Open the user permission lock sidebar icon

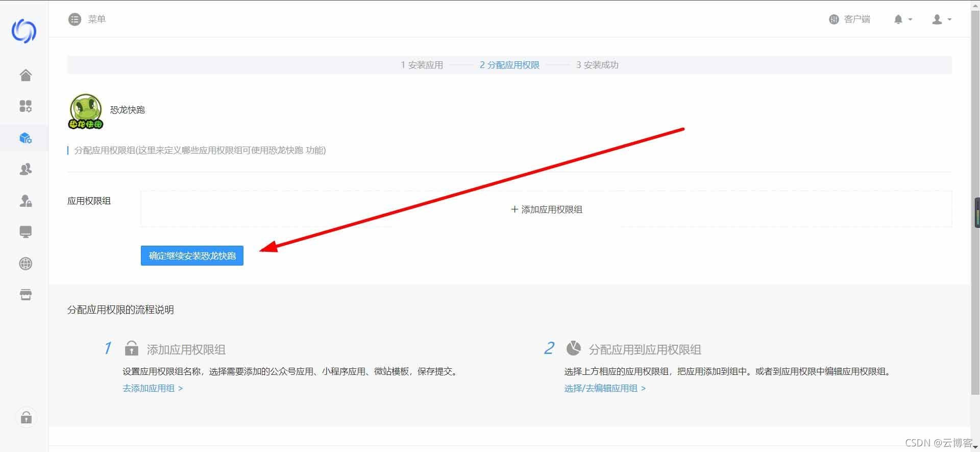click(26, 201)
